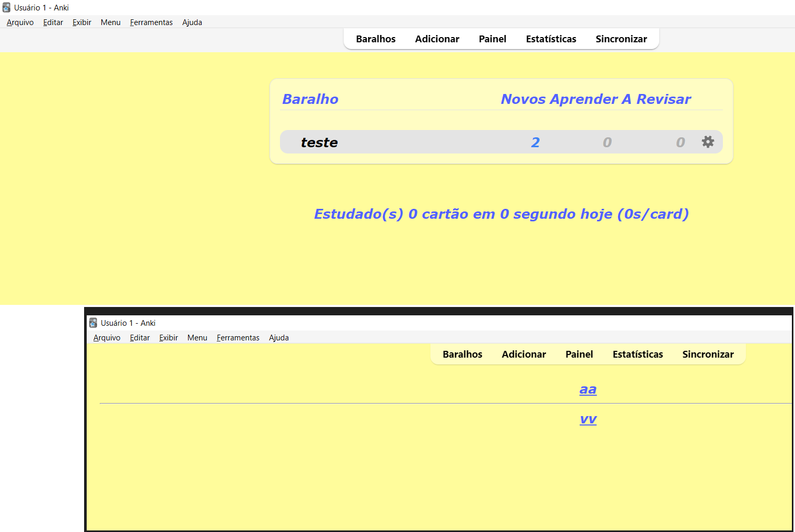795x532 pixels.
Task: Open Arquivo menu in the deck list window
Action: [20, 22]
